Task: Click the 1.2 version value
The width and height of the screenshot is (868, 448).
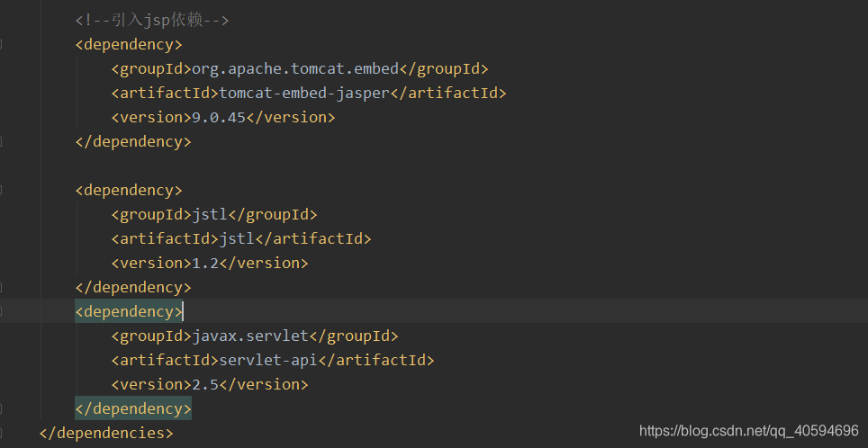Action: pos(205,264)
